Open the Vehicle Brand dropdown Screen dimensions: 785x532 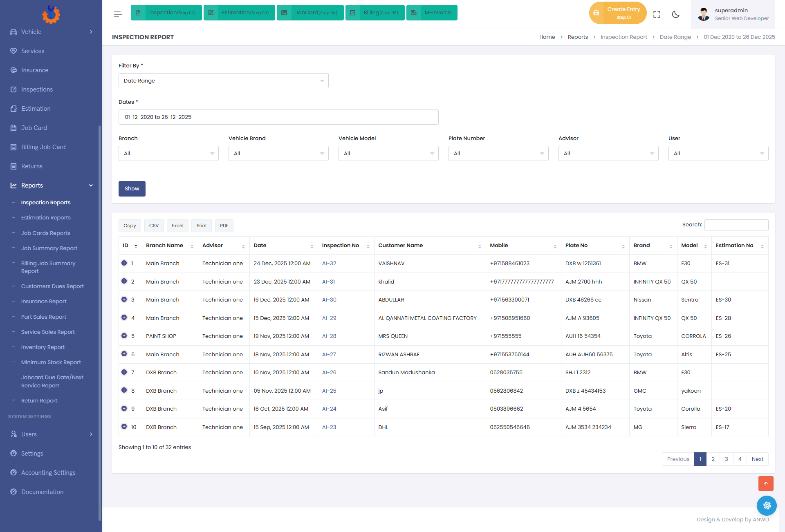278,154
